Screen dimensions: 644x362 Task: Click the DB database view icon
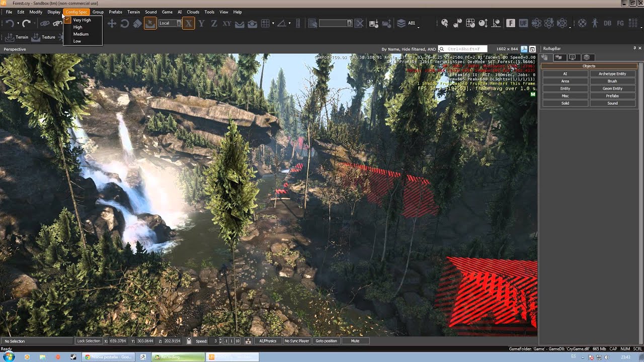click(x=607, y=23)
